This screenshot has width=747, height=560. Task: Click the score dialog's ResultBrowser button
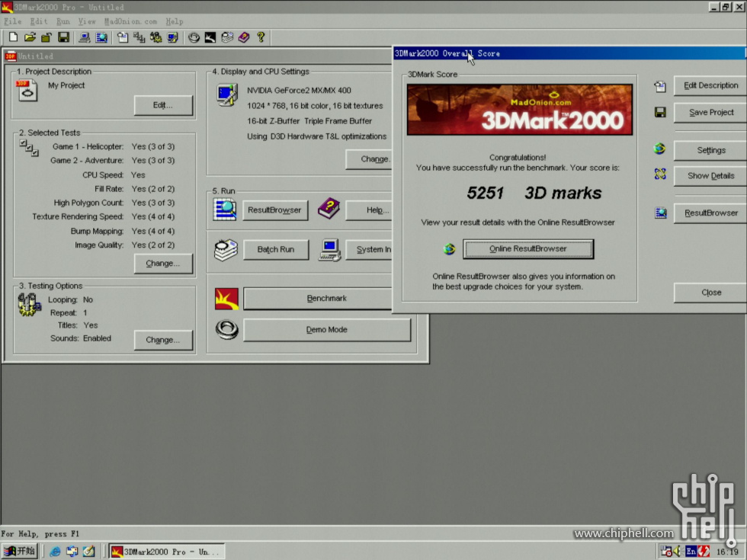tap(710, 213)
